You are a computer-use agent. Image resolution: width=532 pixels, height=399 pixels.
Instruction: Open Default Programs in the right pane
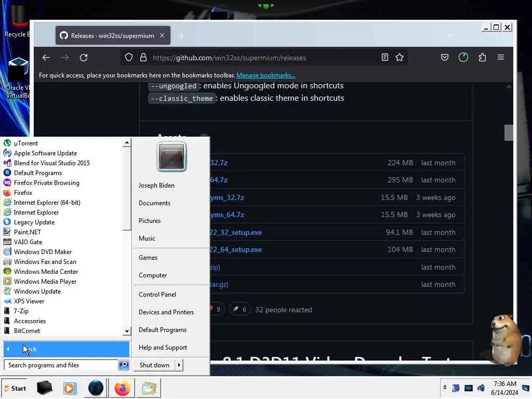click(x=163, y=330)
